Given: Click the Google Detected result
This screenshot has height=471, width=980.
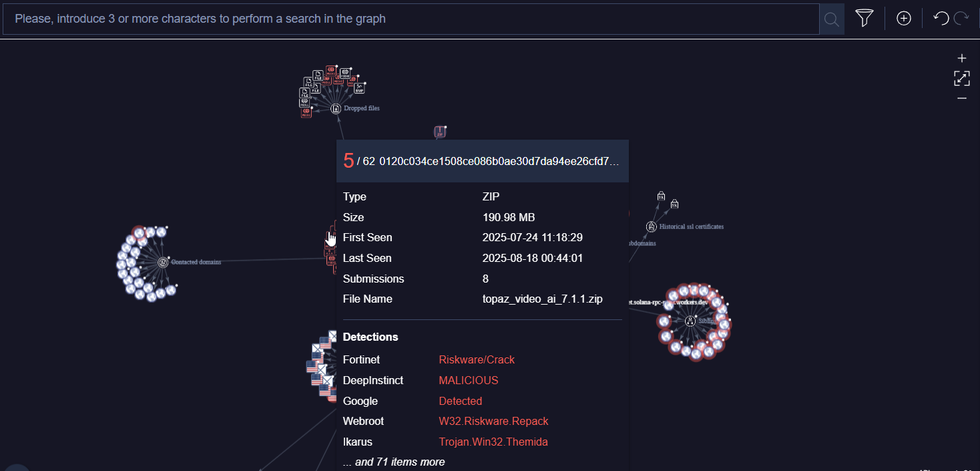Looking at the screenshot, I should pos(461,401).
